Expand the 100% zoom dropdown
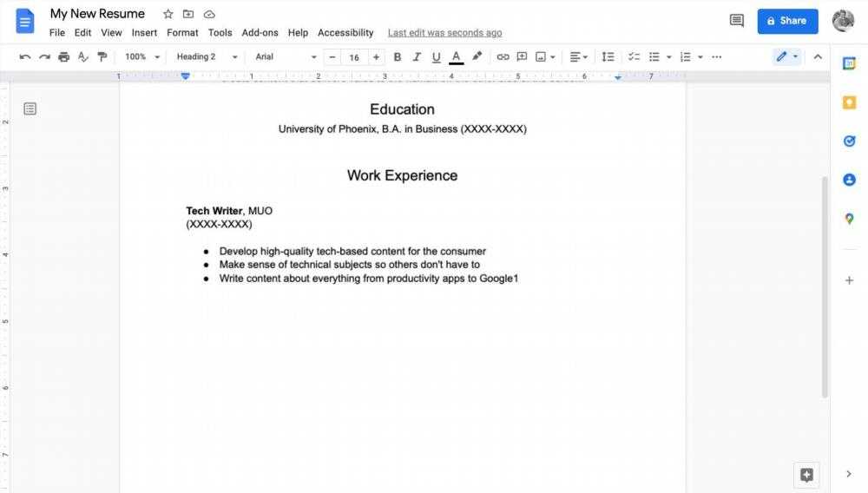The image size is (868, 493). pyautogui.click(x=142, y=57)
